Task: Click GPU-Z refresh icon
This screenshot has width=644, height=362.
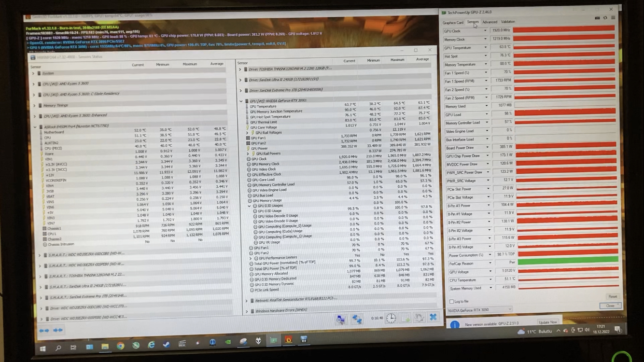Action: [x=605, y=18]
